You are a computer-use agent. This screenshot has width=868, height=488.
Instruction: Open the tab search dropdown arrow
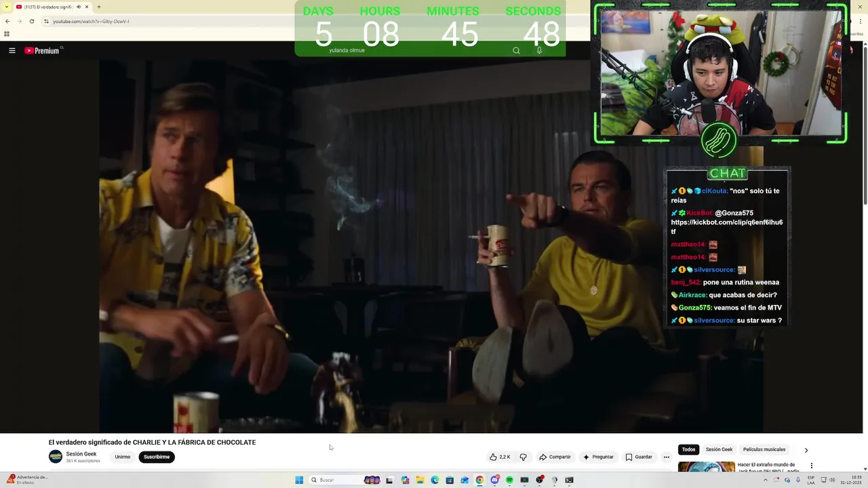pos(7,7)
